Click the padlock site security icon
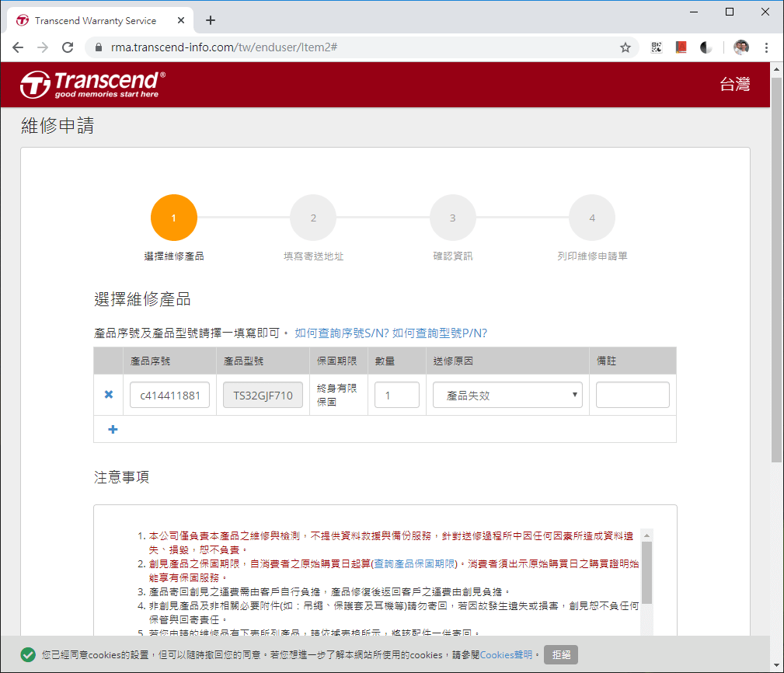The height and width of the screenshot is (673, 784). 98,47
